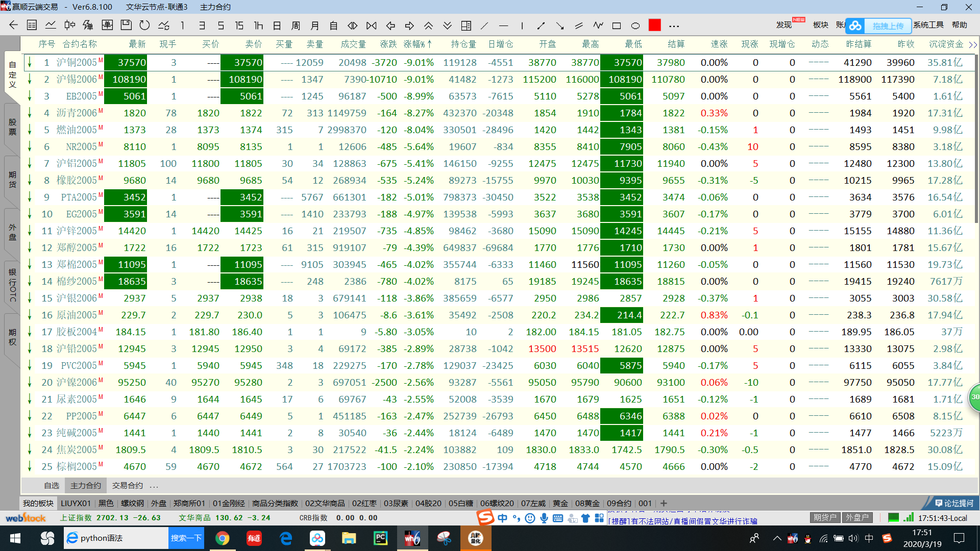Click the 期货户 account button
980x551 pixels.
[x=825, y=517]
